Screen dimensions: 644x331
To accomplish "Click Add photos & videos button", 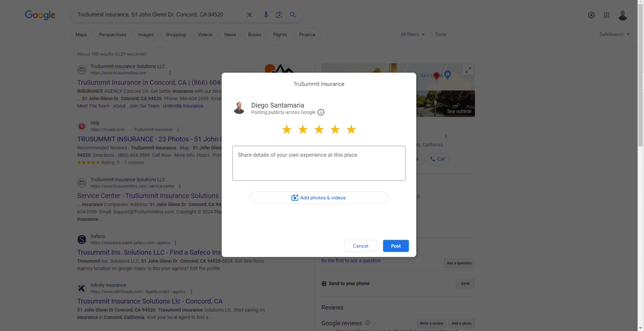I will point(319,198).
